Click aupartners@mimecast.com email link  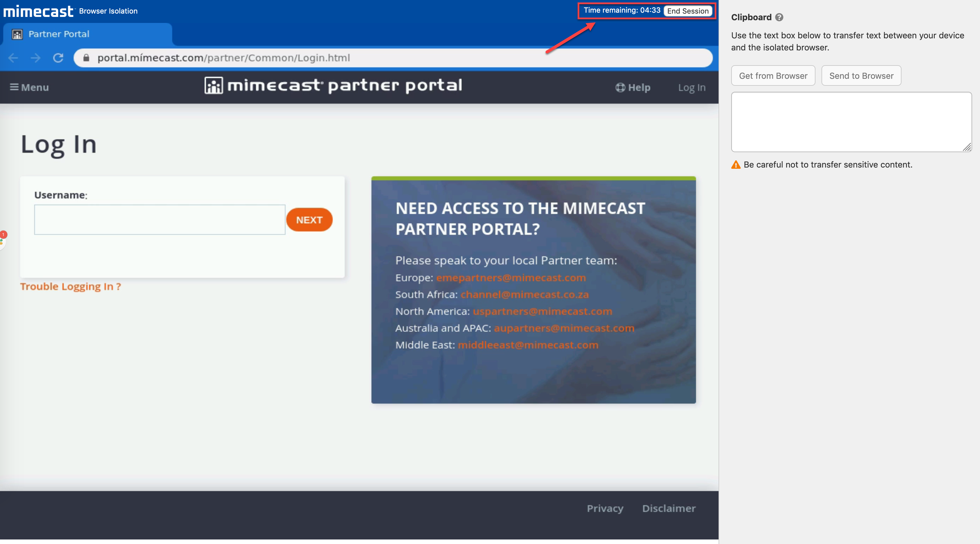pyautogui.click(x=564, y=328)
